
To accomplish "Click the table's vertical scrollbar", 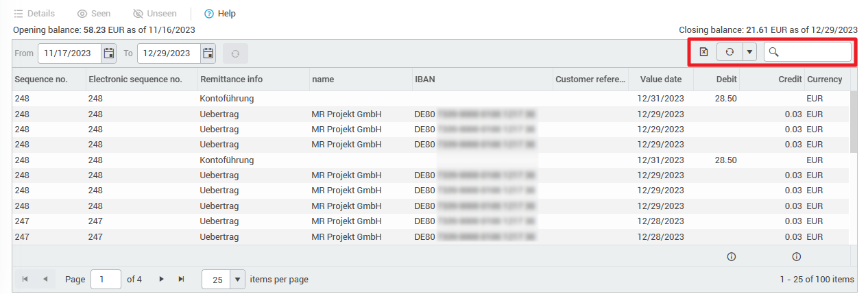I will (854, 123).
